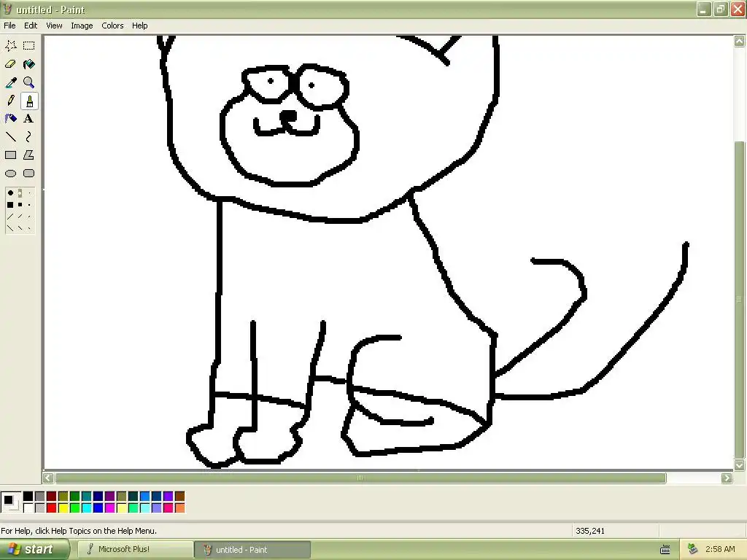The image size is (747, 560).
Task: Click the Paint title bar application icon
Action: (x=7, y=9)
